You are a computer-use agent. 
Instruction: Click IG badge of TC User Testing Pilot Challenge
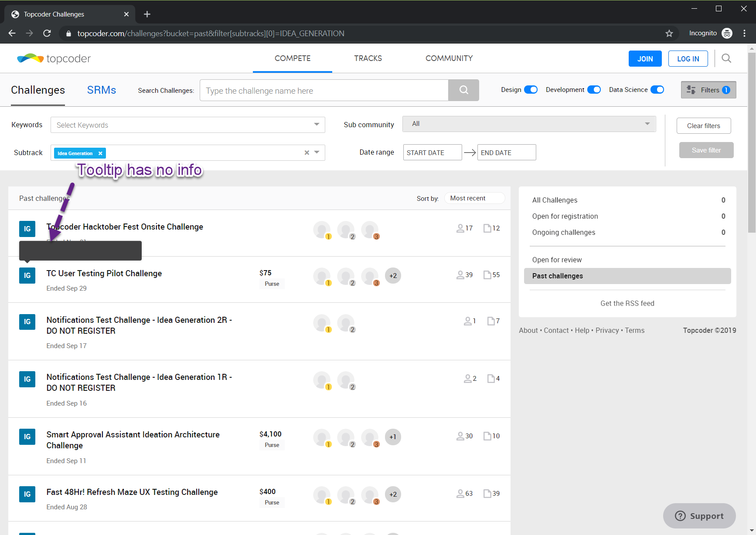click(27, 275)
